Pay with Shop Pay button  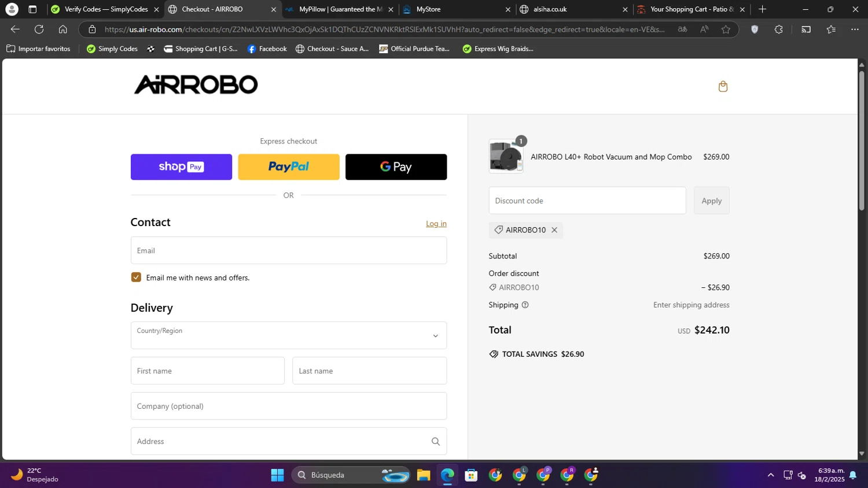pyautogui.click(x=181, y=167)
